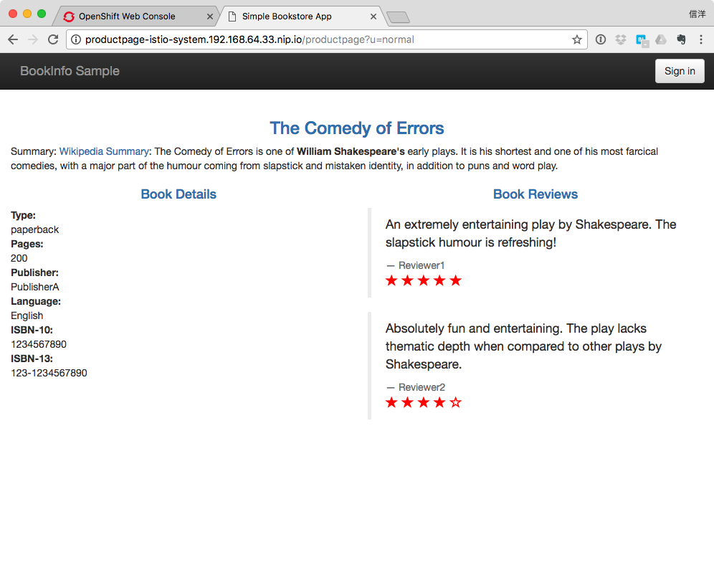Click the 'Absolutely fun and entertaining' review text
This screenshot has height=588, width=714.
[x=523, y=346]
